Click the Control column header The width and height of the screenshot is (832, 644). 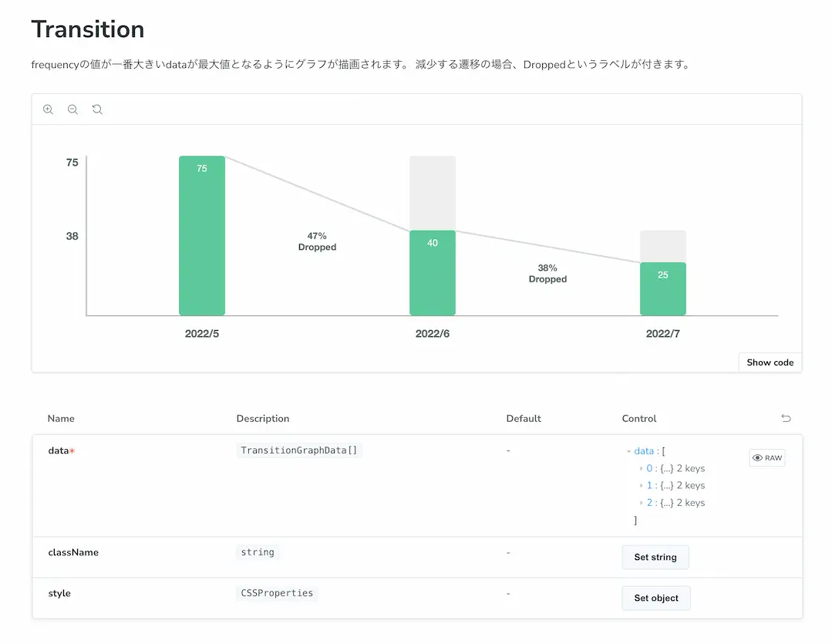pos(639,418)
